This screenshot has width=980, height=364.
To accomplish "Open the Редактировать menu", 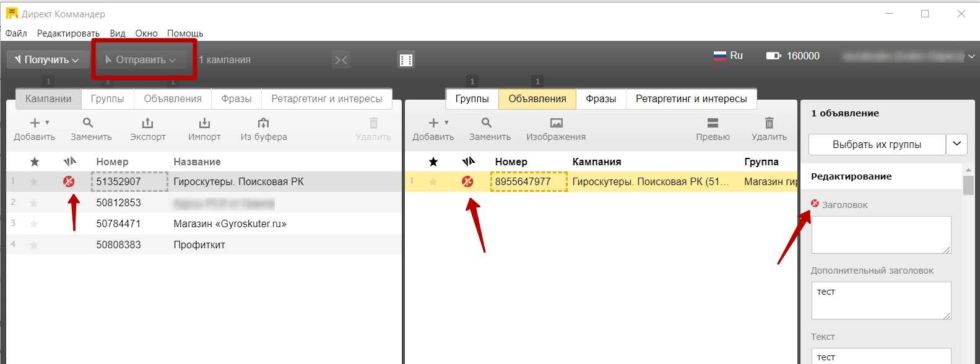I will pyautogui.click(x=68, y=33).
